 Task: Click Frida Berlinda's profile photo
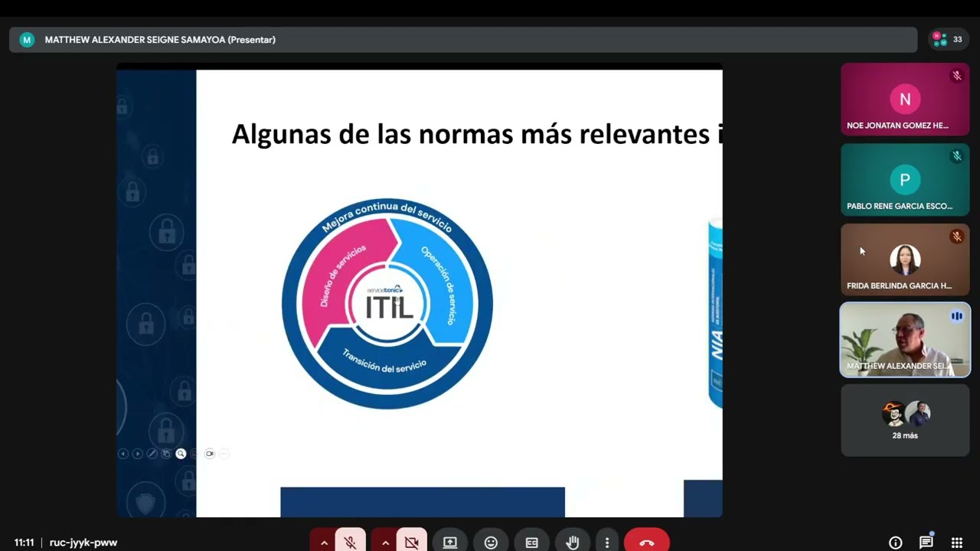coord(905,259)
